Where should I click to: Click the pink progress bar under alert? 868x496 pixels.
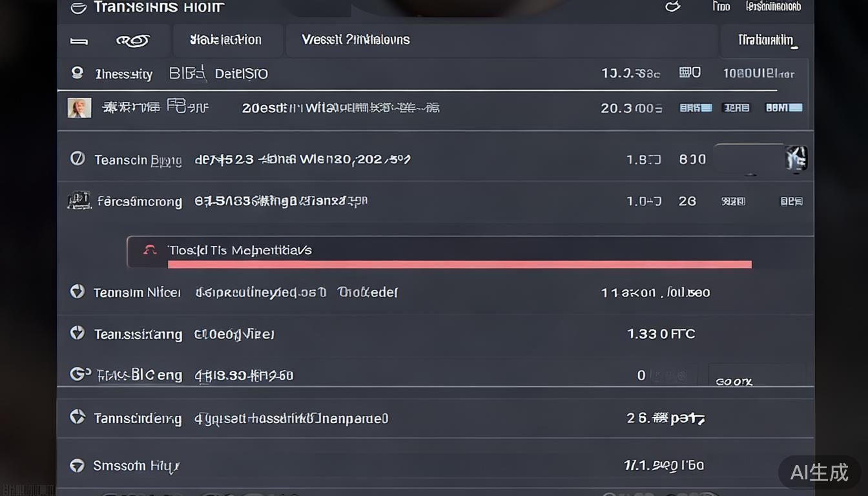click(459, 264)
